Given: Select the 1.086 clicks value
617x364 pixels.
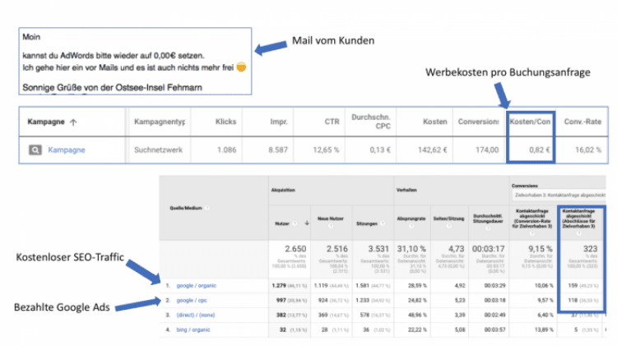Looking at the screenshot, I should coord(227,150).
